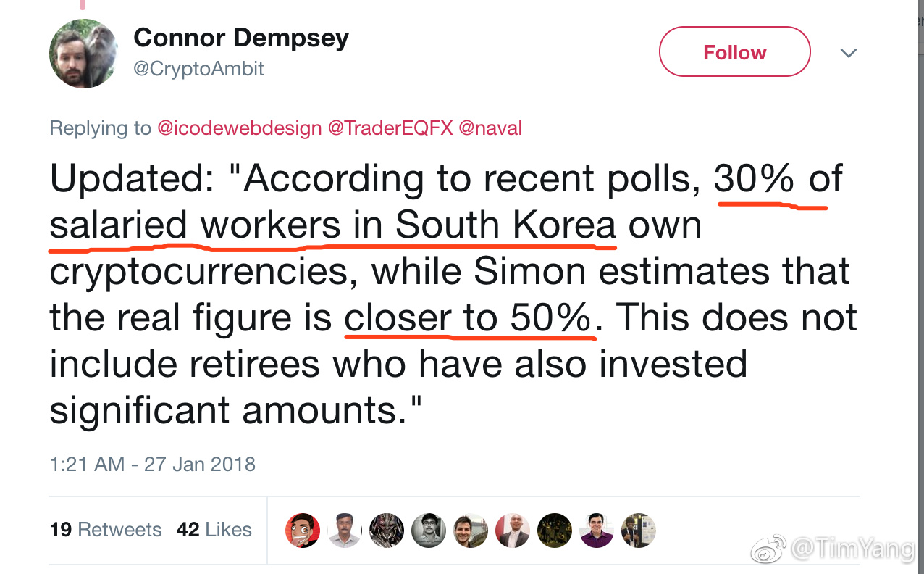Open the @icodewebdesign mention
The image size is (924, 574).
[x=239, y=129]
